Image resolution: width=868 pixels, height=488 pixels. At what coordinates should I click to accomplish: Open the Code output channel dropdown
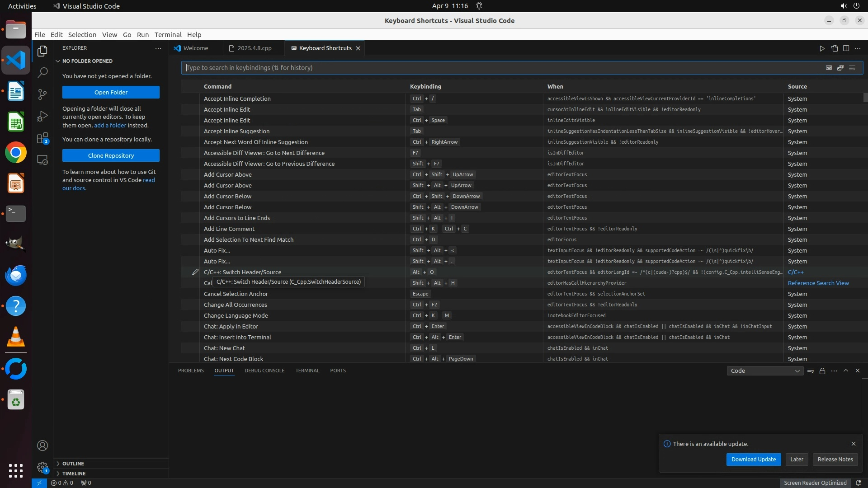click(x=765, y=371)
